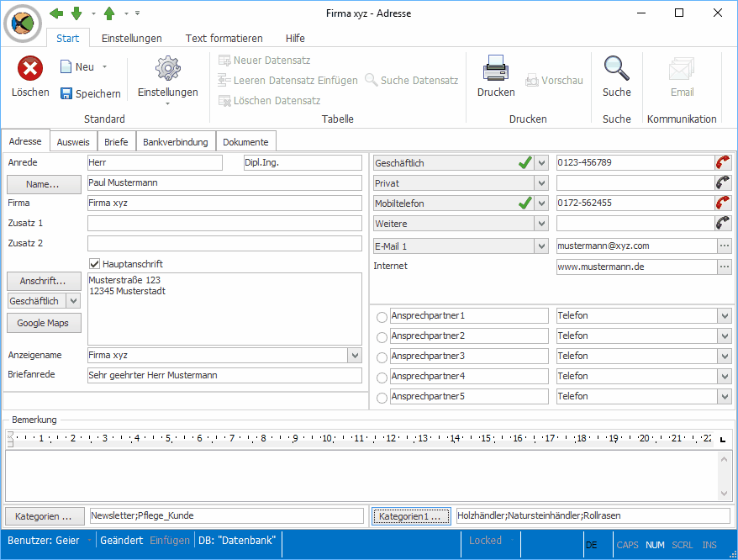Screen dimensions: 738x560
Task: Click Suche Datensatz magnifier icon
Action: (x=372, y=80)
